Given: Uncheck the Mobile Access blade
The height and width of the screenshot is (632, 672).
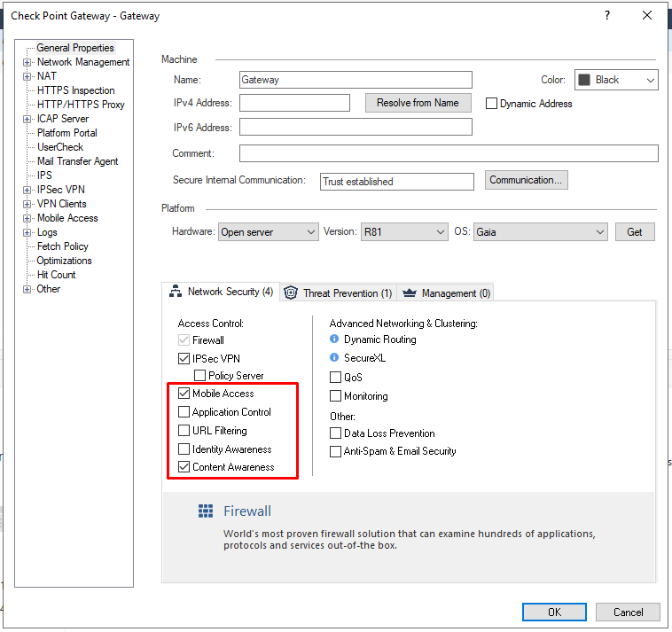Looking at the screenshot, I should [184, 394].
